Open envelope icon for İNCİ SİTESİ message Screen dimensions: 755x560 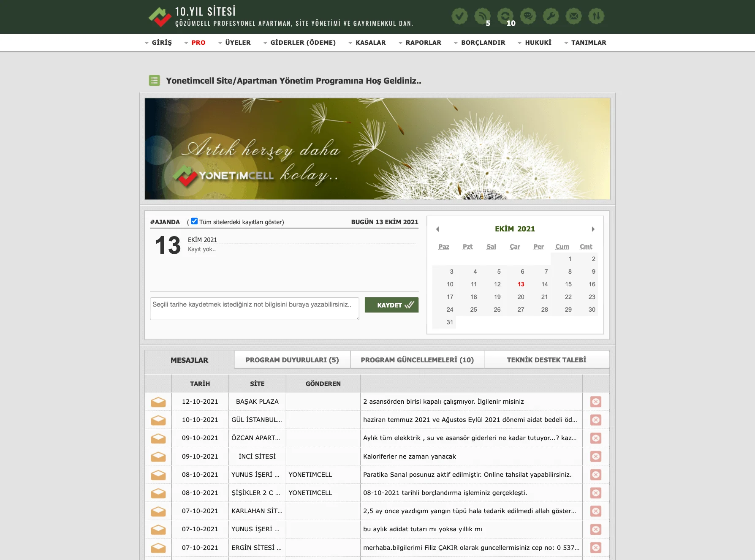(158, 457)
